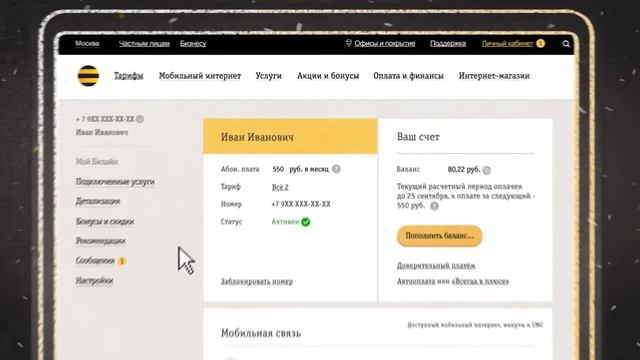Open Подключенные услуги in sidebar
Screen dimensions: 640x360
[x=115, y=182]
